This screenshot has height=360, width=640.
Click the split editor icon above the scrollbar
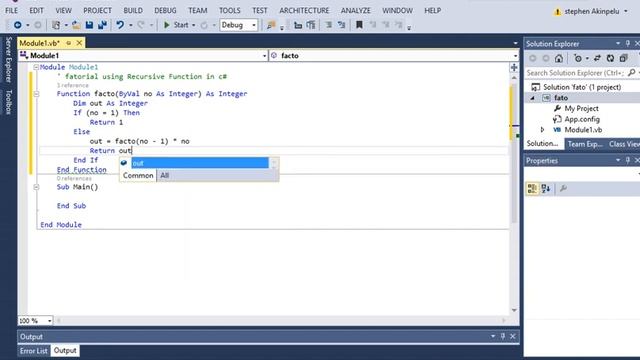tap(514, 67)
